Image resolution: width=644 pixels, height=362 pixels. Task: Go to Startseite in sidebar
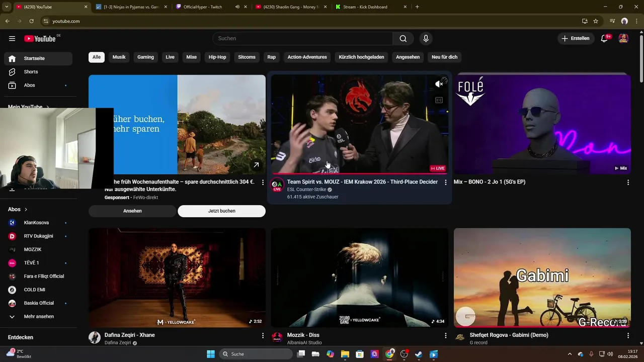(x=38, y=58)
